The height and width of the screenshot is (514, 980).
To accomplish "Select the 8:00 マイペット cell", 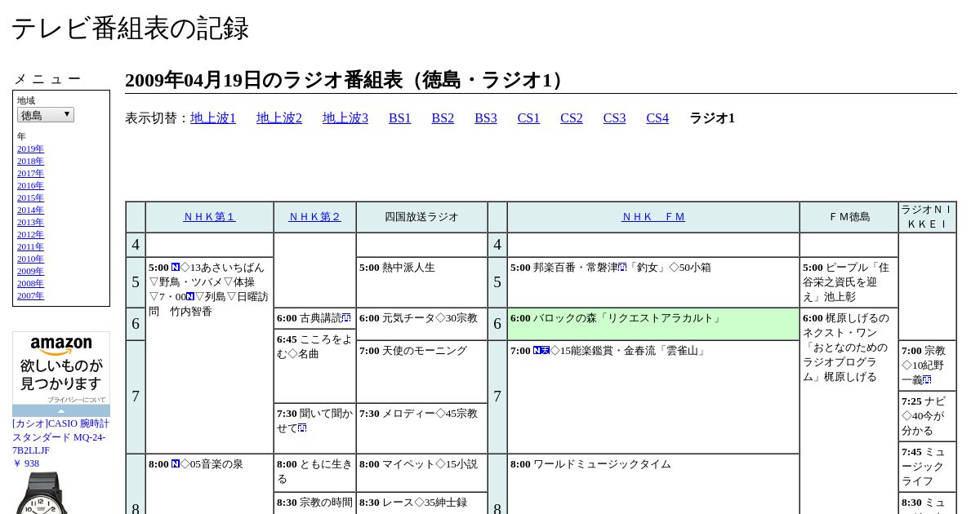I will pos(421,473).
